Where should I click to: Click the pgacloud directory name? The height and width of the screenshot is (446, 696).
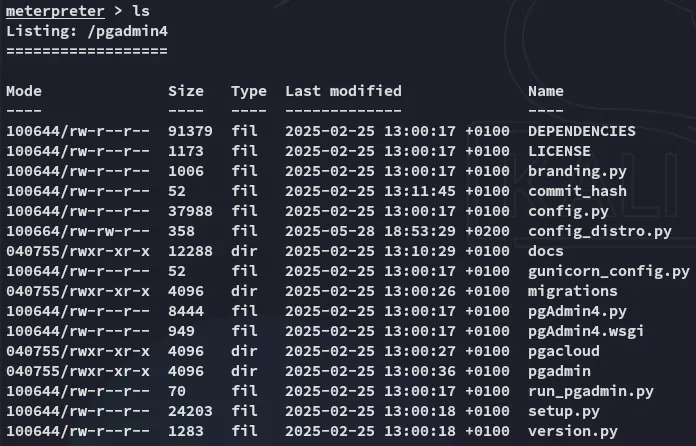click(564, 351)
